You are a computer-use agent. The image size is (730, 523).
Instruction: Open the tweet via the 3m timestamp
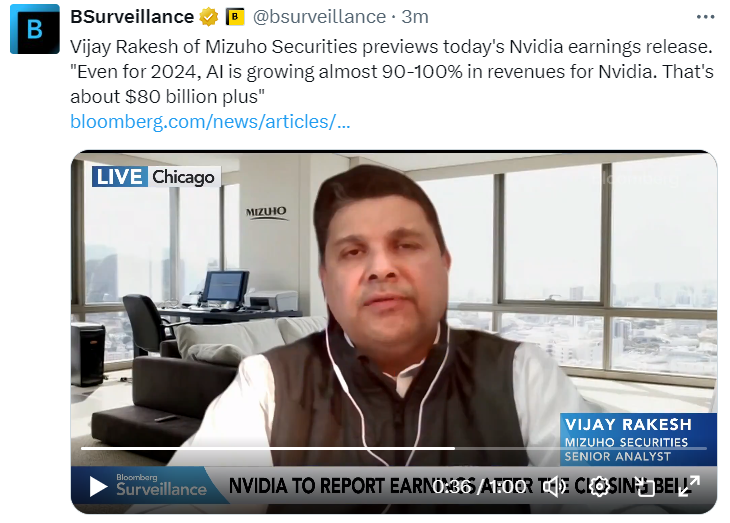click(x=414, y=17)
